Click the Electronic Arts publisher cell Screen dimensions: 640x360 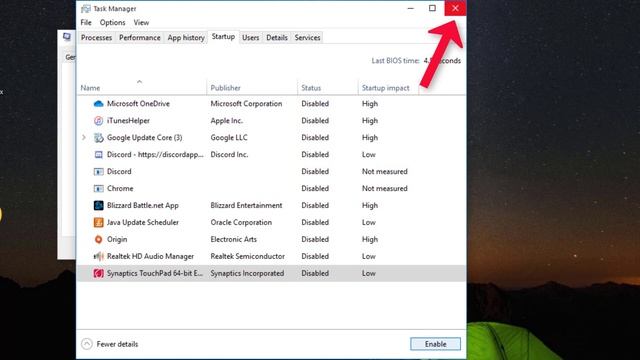(x=233, y=240)
